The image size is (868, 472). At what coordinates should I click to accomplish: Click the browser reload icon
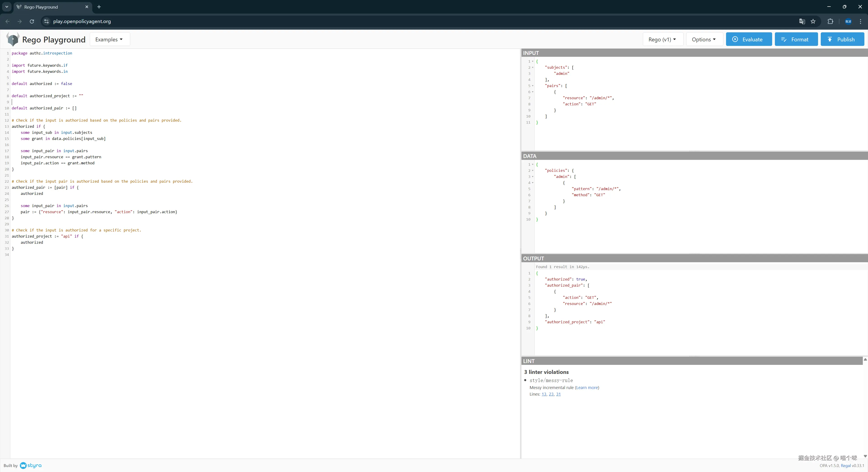coord(32,21)
